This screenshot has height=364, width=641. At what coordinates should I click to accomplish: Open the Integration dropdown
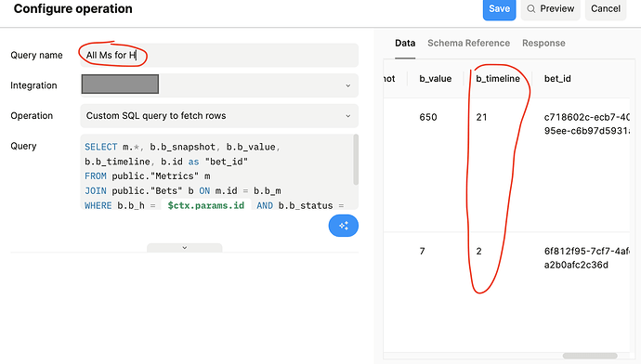pyautogui.click(x=219, y=85)
